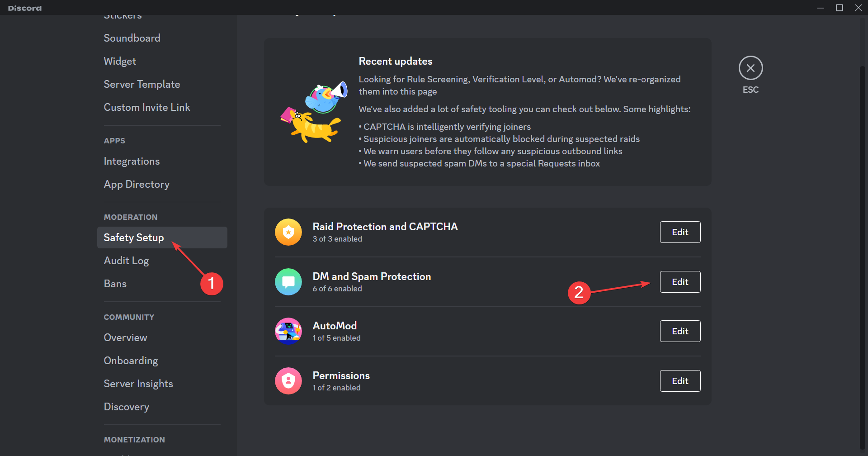The width and height of the screenshot is (868, 456).
Task: Click the DM and Spam Protection chat icon
Action: click(x=288, y=282)
